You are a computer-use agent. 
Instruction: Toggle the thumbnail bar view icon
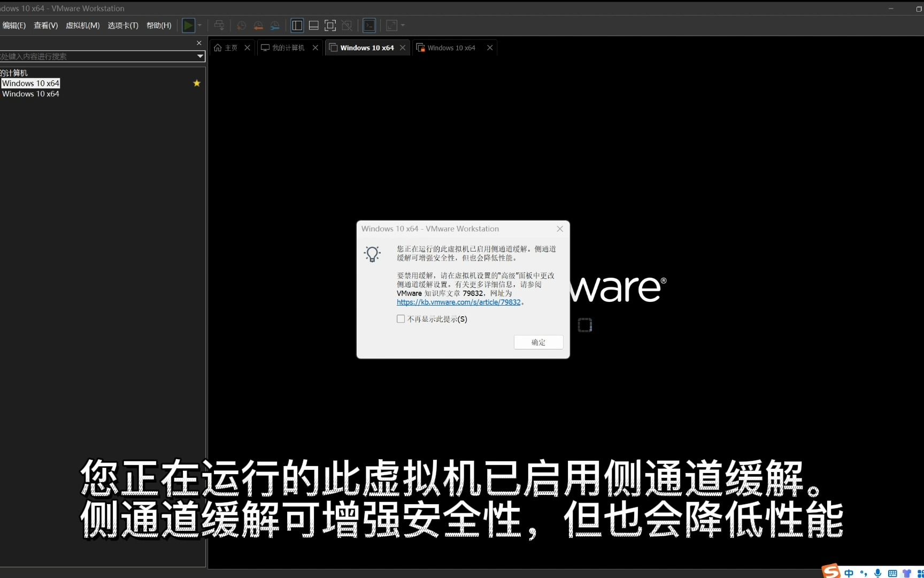coord(314,25)
